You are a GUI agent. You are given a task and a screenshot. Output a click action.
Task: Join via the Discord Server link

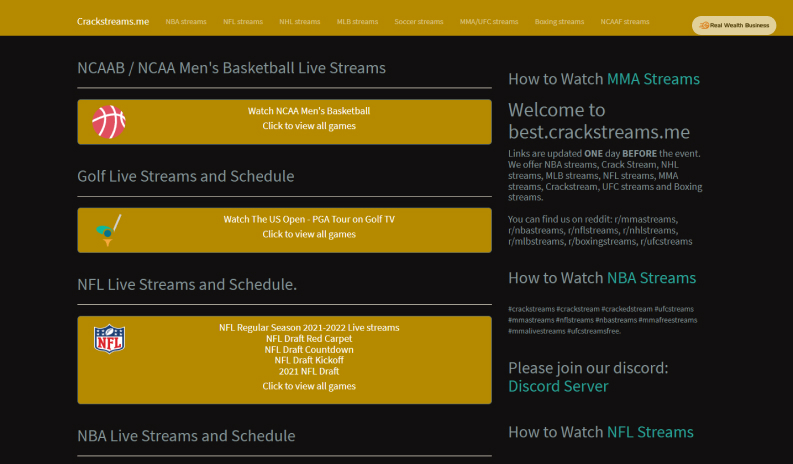558,386
